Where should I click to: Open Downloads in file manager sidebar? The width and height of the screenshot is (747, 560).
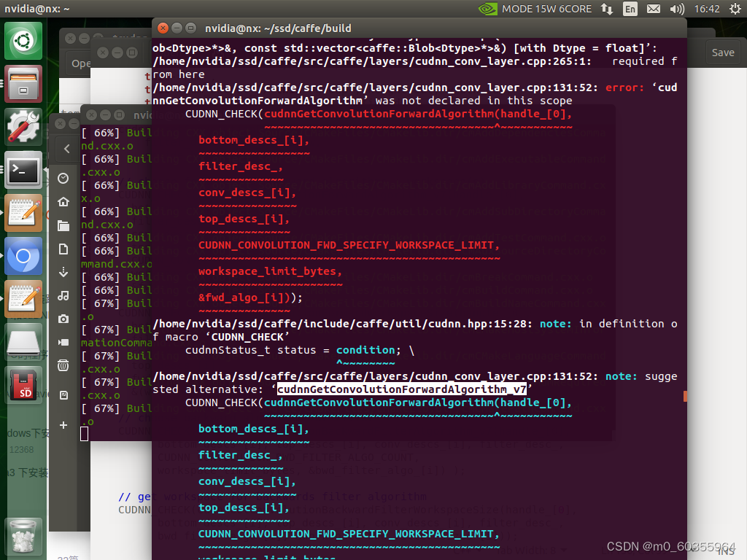point(63,273)
